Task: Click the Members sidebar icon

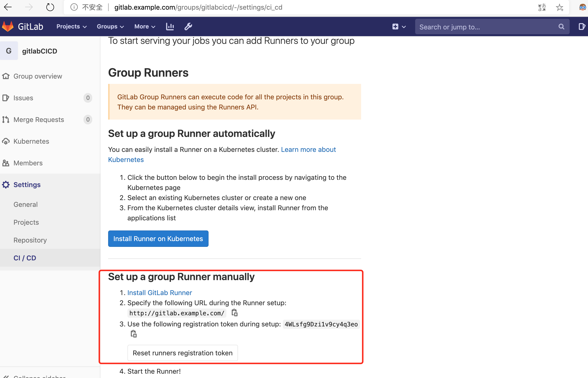Action: click(x=6, y=163)
